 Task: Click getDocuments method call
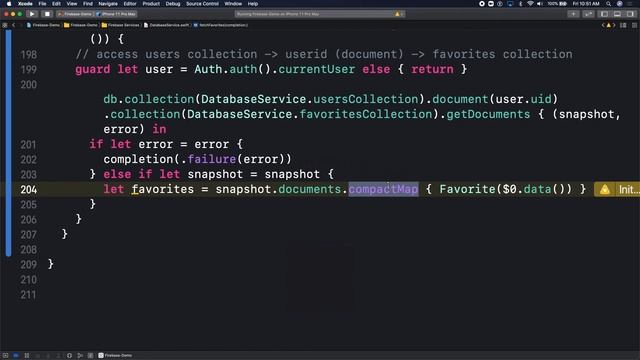point(488,114)
